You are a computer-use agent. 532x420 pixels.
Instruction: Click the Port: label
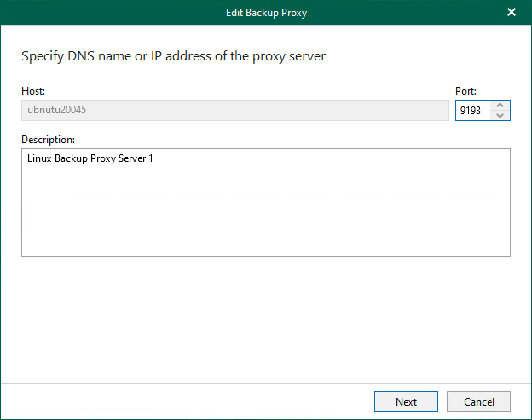[x=466, y=91]
